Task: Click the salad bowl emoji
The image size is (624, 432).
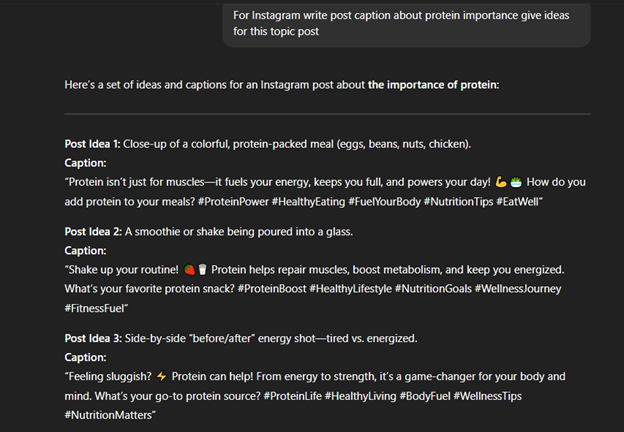Action: point(516,182)
